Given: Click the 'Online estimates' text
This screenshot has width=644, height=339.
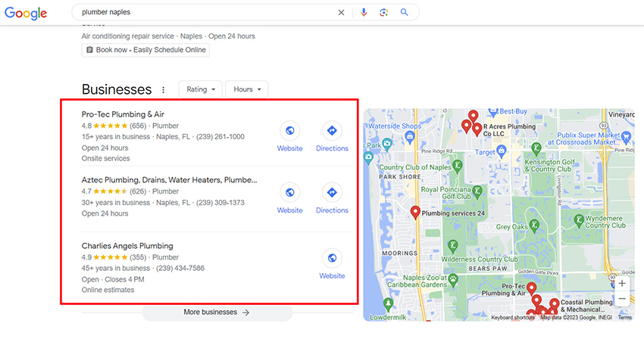Looking at the screenshot, I should tap(108, 290).
